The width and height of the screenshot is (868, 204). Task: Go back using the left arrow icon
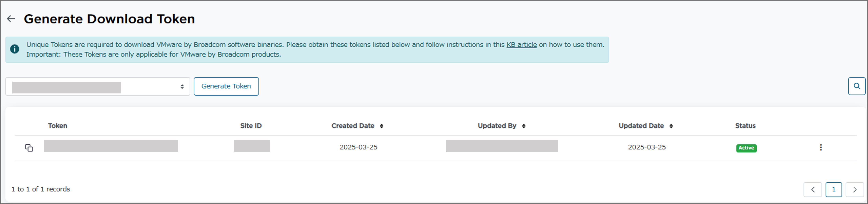coord(11,19)
